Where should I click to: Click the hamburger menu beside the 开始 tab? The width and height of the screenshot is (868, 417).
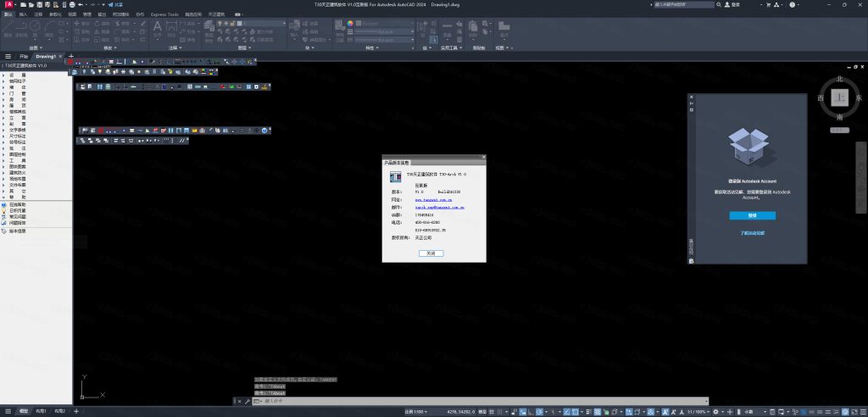8,56
